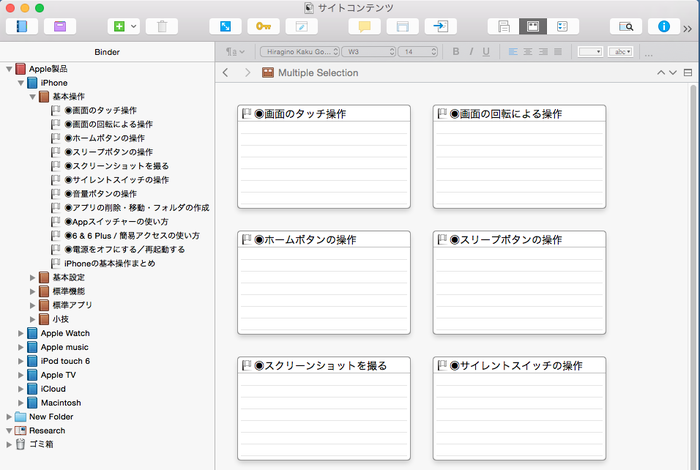
Task: Align text left
Action: [x=513, y=52]
